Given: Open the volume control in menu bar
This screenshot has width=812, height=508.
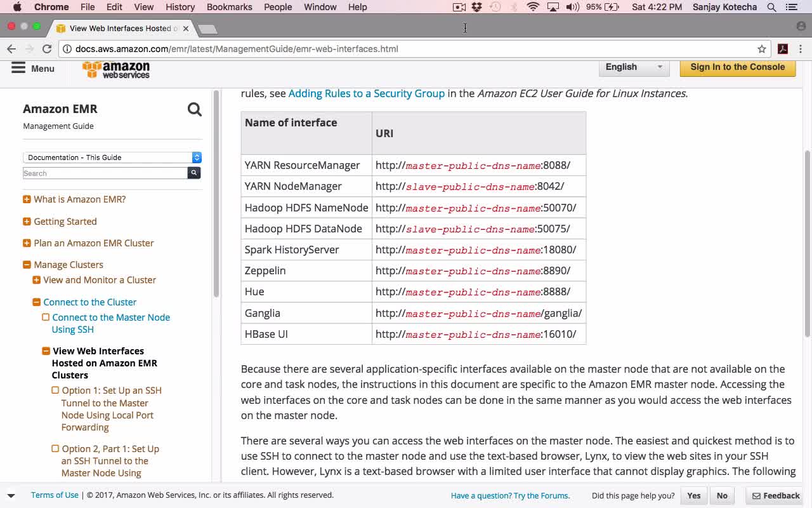Looking at the screenshot, I should (572, 7).
